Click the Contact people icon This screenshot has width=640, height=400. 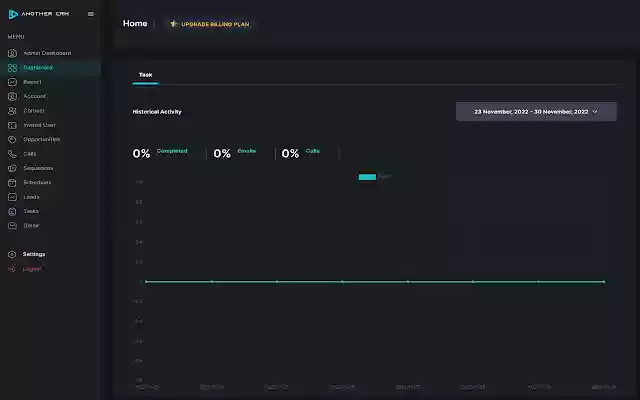(12, 111)
